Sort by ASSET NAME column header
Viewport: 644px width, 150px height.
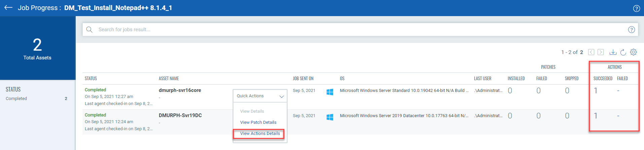pyautogui.click(x=169, y=79)
